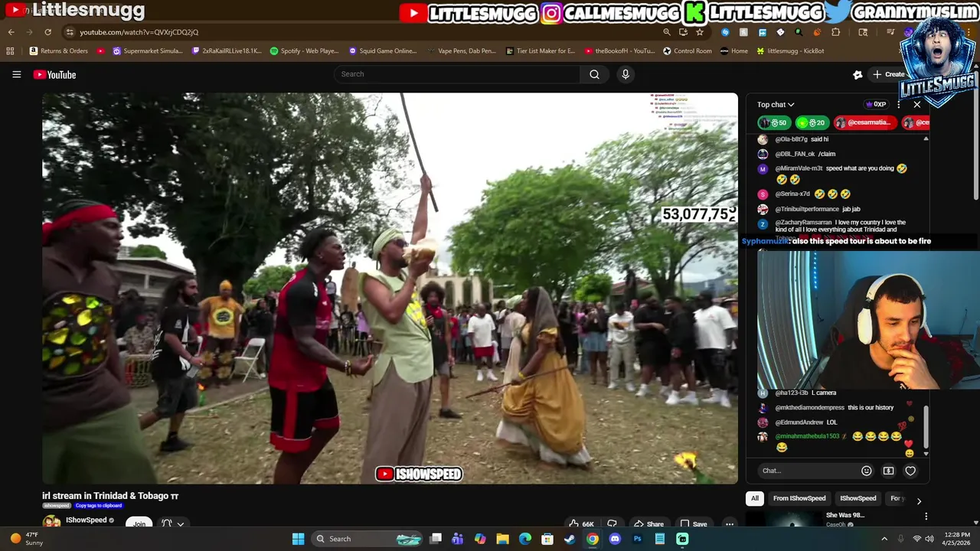Click the YouTube search magnifier button
This screenshot has height=551, width=980.
(594, 74)
